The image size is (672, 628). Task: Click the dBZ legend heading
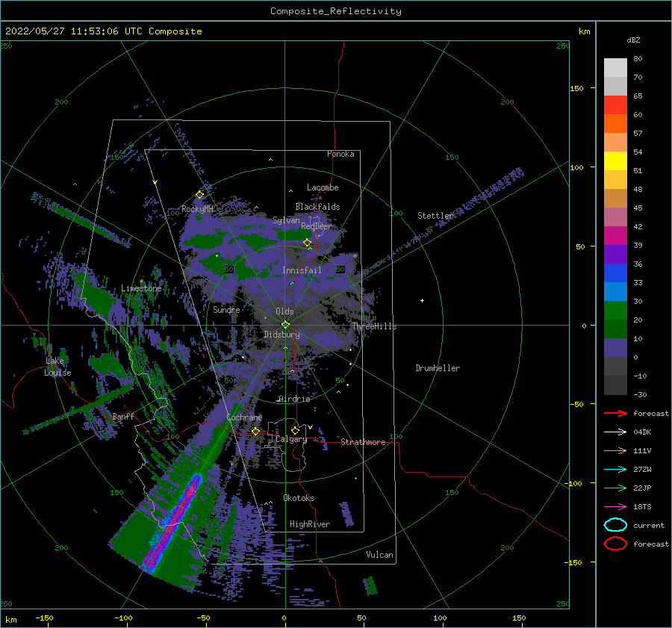coord(633,40)
